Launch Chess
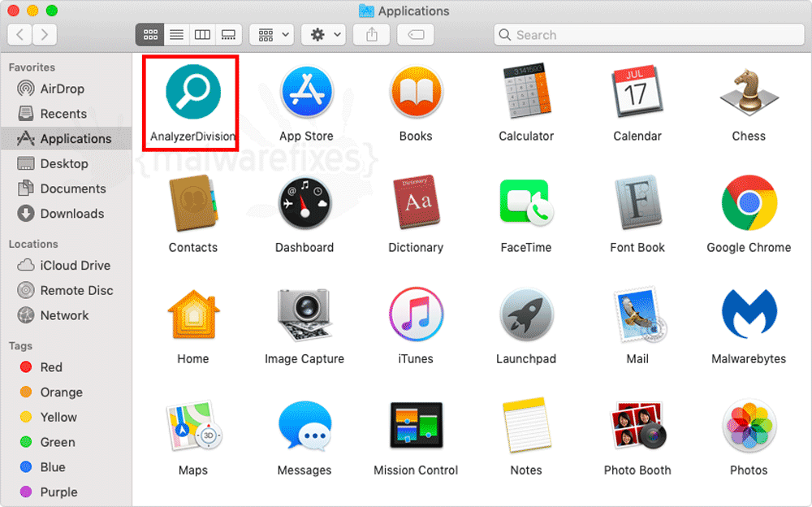Viewport: 812px width, 507px height. coord(749,93)
